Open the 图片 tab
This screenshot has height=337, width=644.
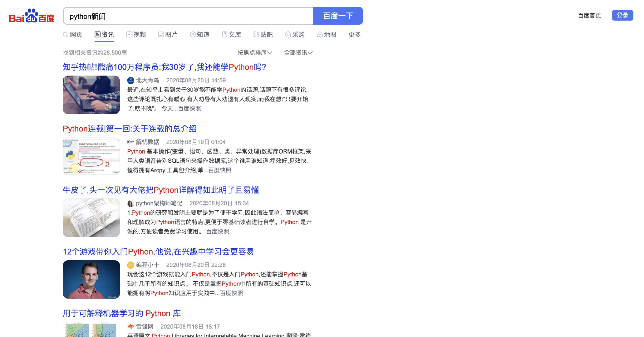[x=168, y=35]
